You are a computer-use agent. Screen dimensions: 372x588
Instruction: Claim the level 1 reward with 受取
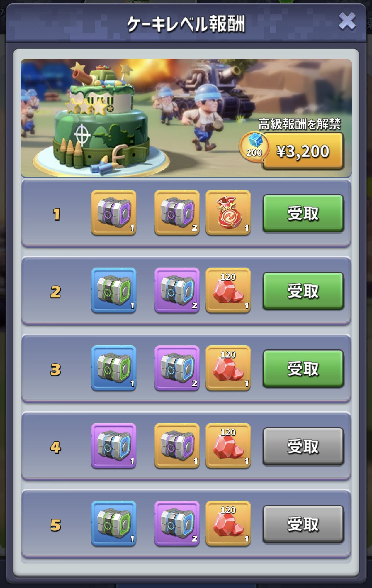click(303, 213)
